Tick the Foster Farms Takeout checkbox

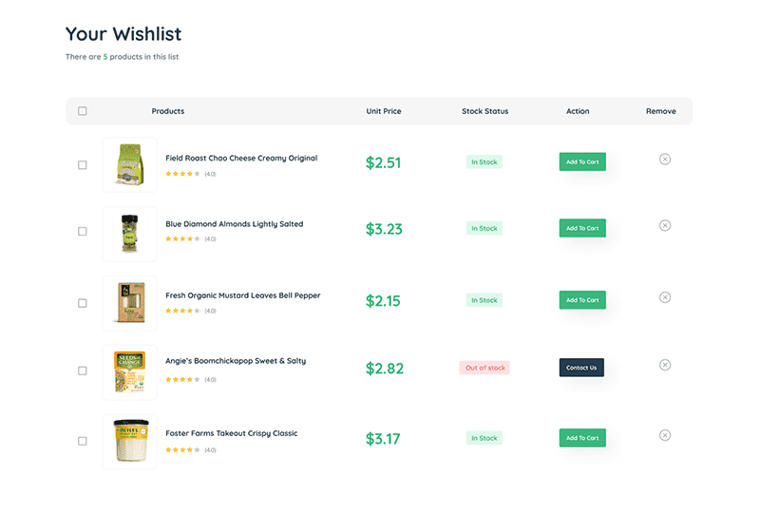83,441
